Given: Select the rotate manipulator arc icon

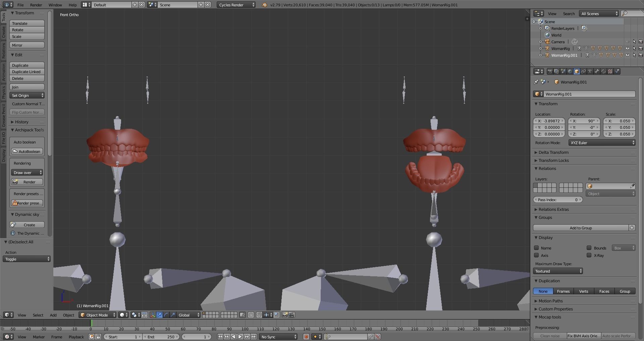Looking at the screenshot, I should point(166,315).
